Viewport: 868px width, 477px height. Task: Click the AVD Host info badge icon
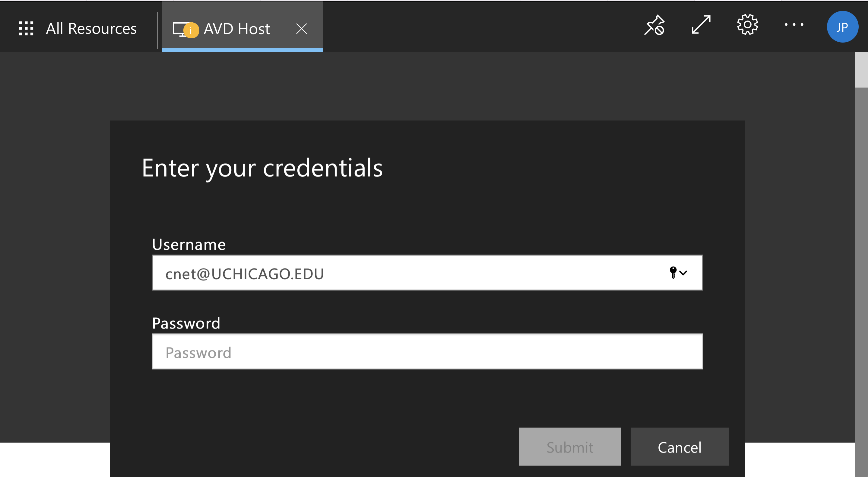coord(191,31)
